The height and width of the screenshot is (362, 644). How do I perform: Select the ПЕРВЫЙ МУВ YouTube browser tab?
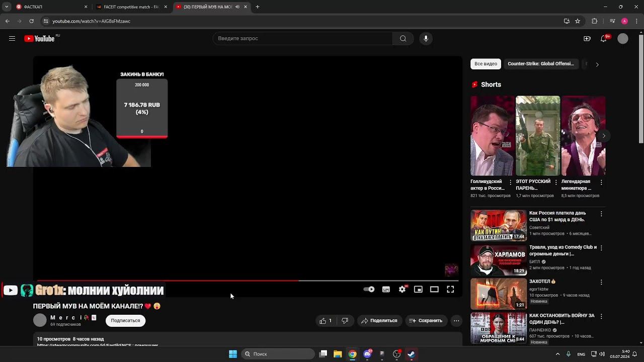[x=211, y=7]
